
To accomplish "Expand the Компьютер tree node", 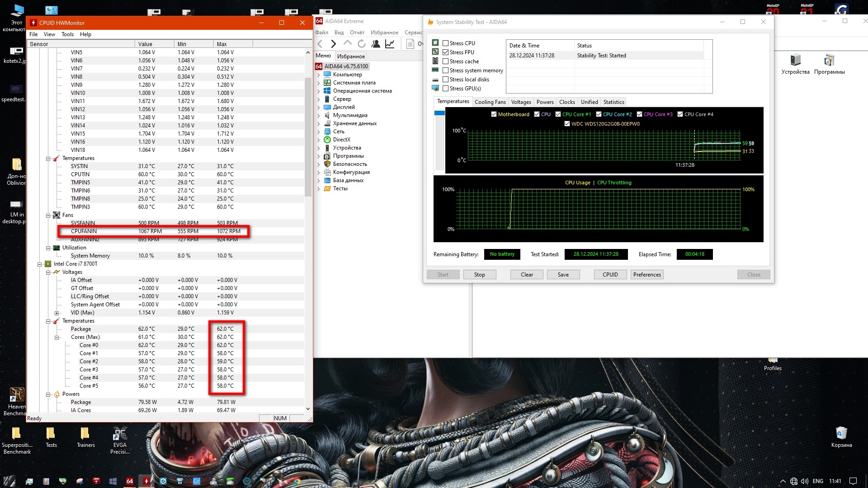I will tap(319, 75).
